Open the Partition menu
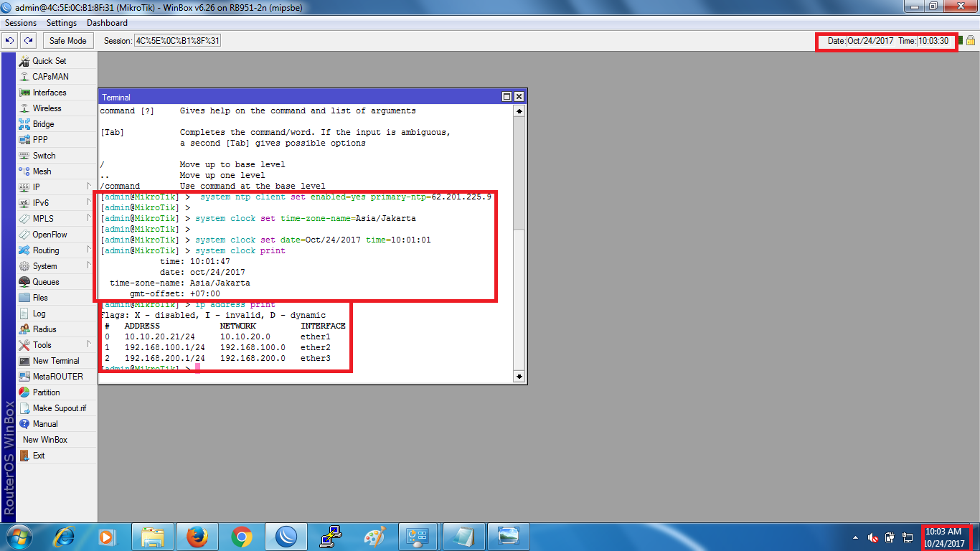 tap(57, 392)
